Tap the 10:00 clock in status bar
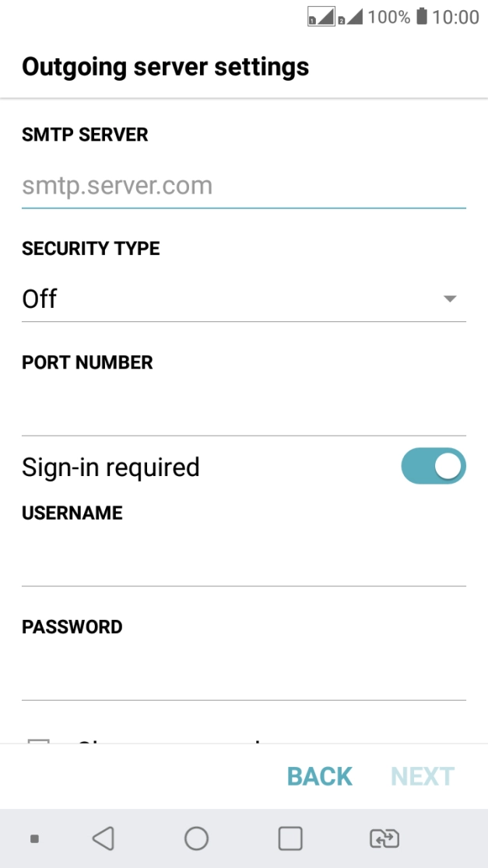Screen dimensions: 488x868 (456, 17)
